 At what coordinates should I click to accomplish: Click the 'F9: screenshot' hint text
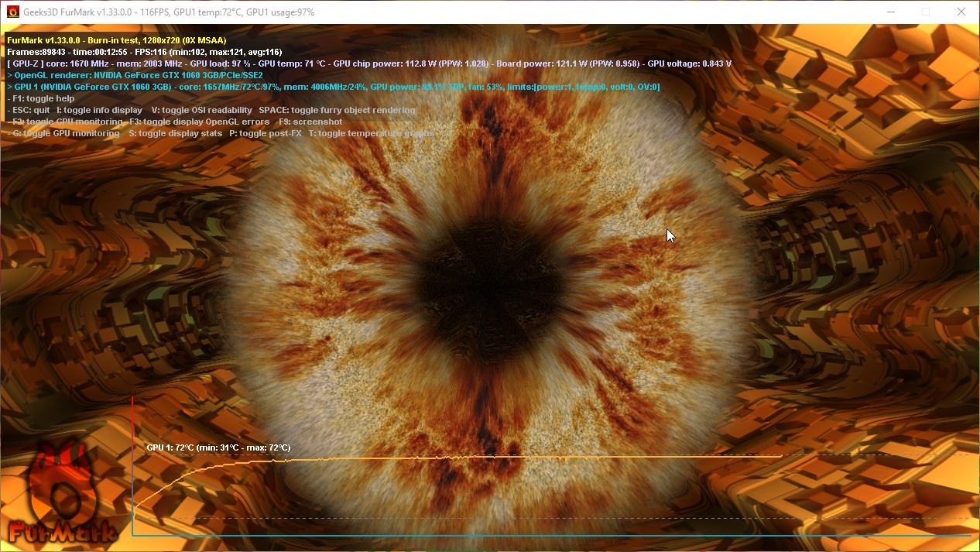[x=310, y=122]
